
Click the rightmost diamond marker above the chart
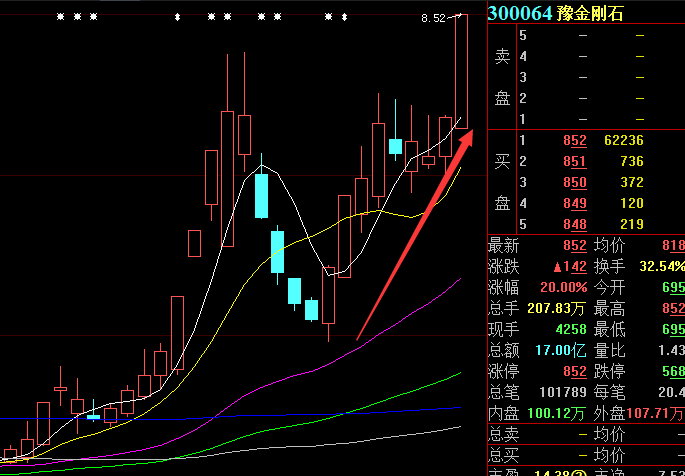[345, 17]
